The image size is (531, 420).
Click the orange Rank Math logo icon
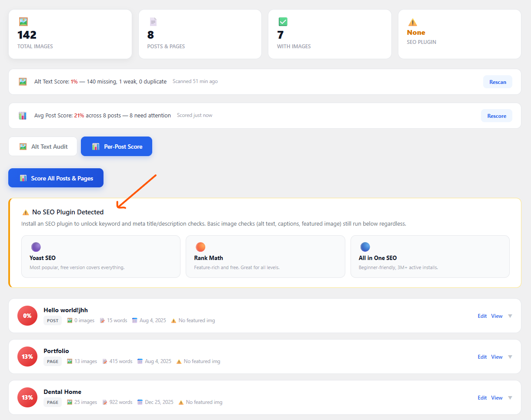tap(200, 247)
